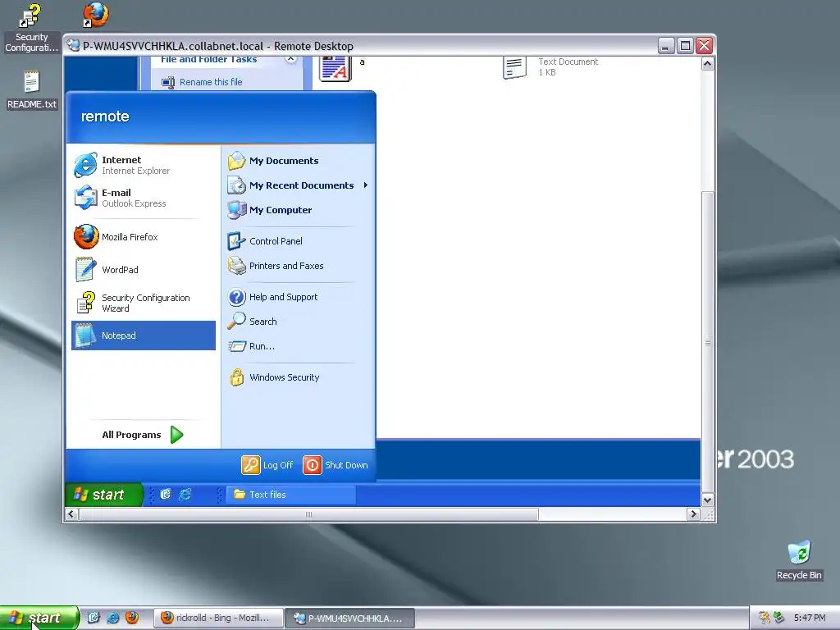The image size is (840, 630).
Task: Click the system tray clock 5:47 PM
Action: click(x=810, y=618)
